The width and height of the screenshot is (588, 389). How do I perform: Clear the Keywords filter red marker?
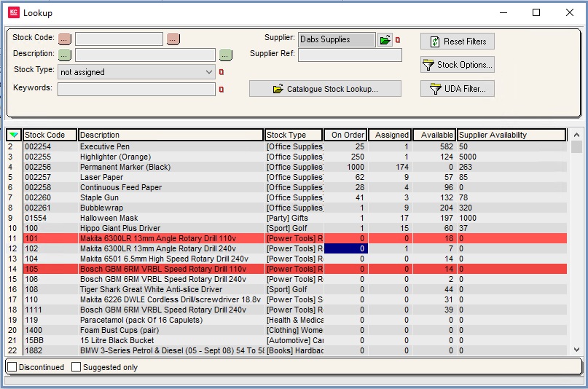[x=222, y=89]
